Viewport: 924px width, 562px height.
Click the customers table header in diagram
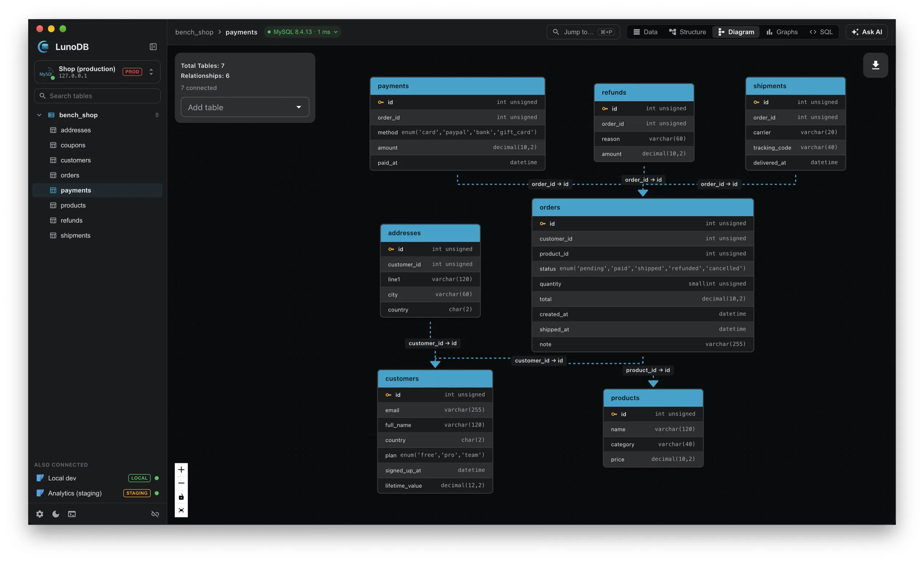point(435,378)
